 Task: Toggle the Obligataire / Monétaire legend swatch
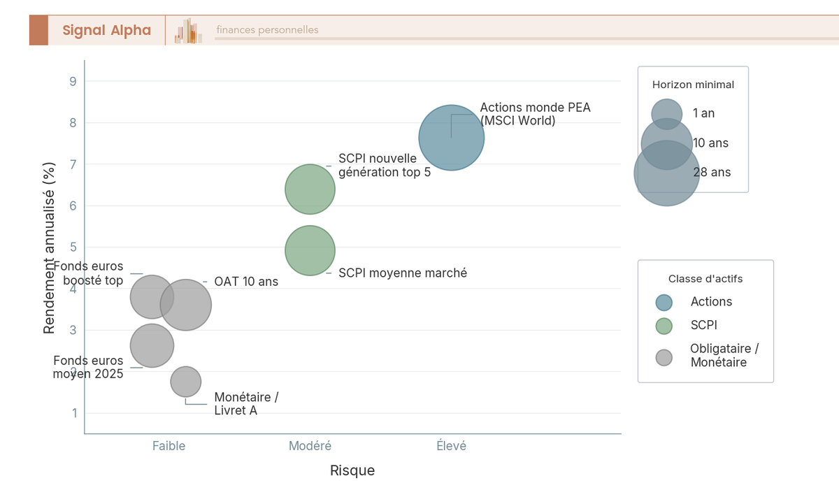[x=664, y=357]
